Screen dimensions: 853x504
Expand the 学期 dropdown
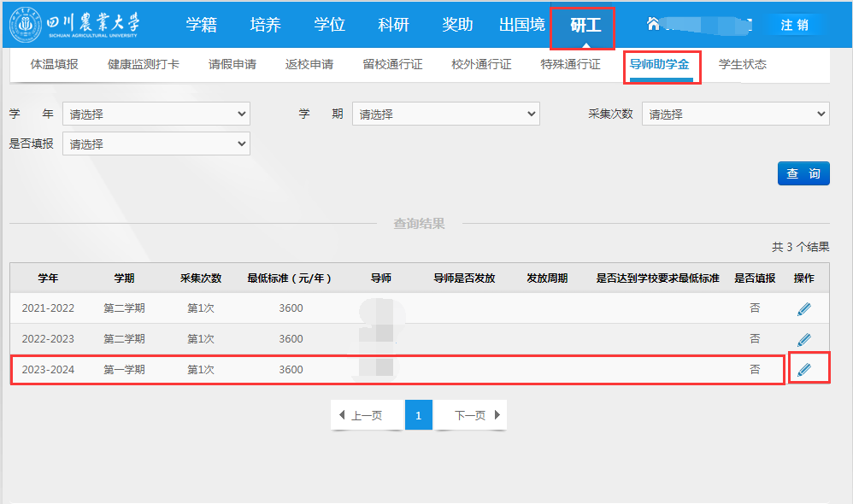[x=445, y=114]
